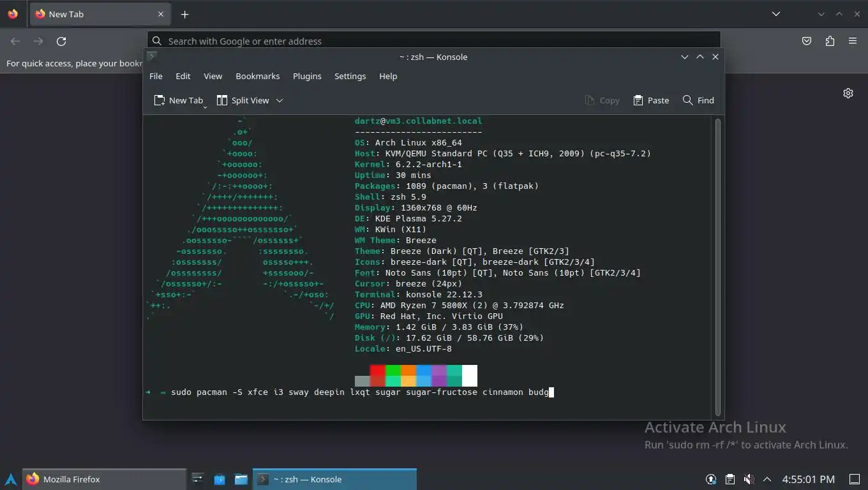This screenshot has height=490, width=868.
Task: Click the 'Shell: zsh 5.9' line
Action: (x=391, y=197)
